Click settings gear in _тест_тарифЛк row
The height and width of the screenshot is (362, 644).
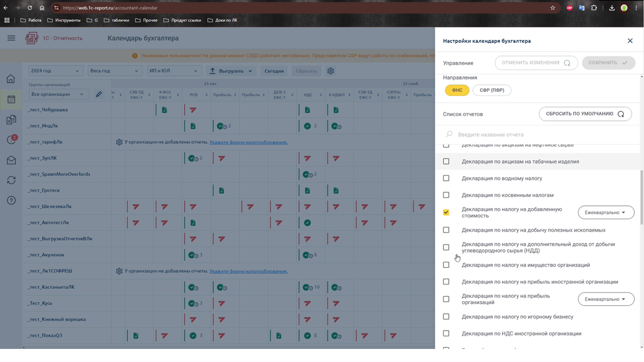click(x=119, y=142)
